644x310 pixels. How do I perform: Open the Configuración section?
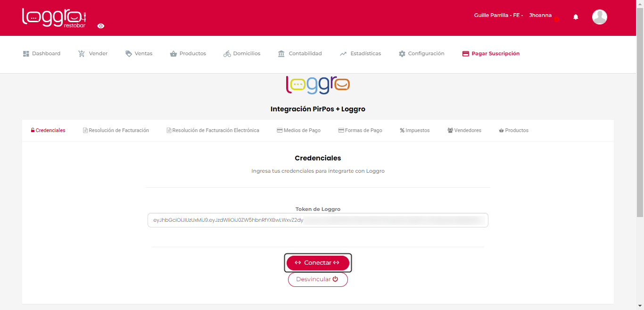421,54
